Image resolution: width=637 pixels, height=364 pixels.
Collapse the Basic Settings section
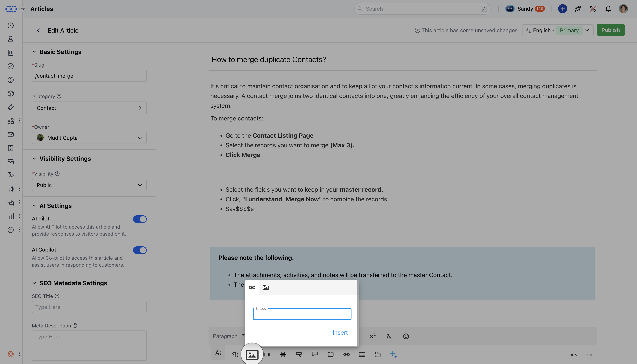[x=34, y=52]
